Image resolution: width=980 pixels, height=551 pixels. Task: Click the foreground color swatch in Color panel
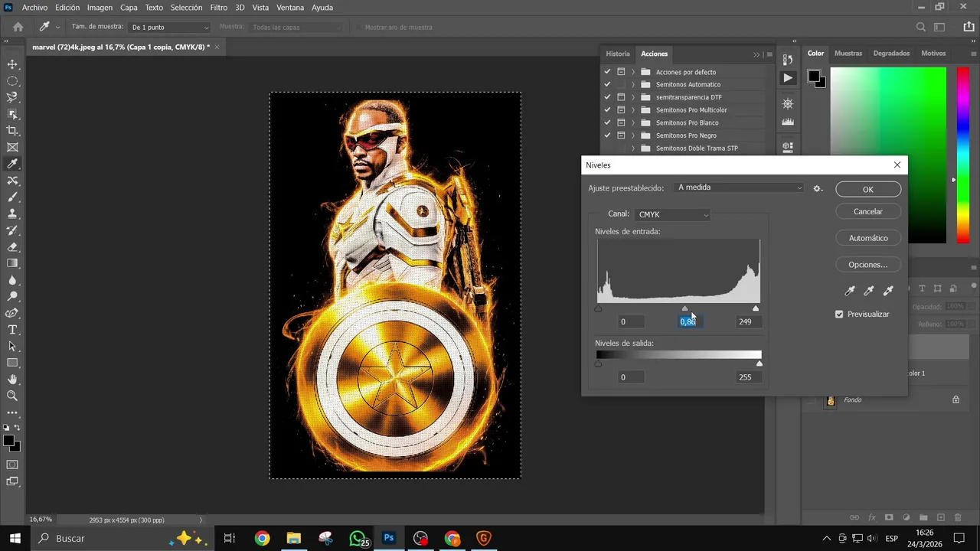[814, 76]
